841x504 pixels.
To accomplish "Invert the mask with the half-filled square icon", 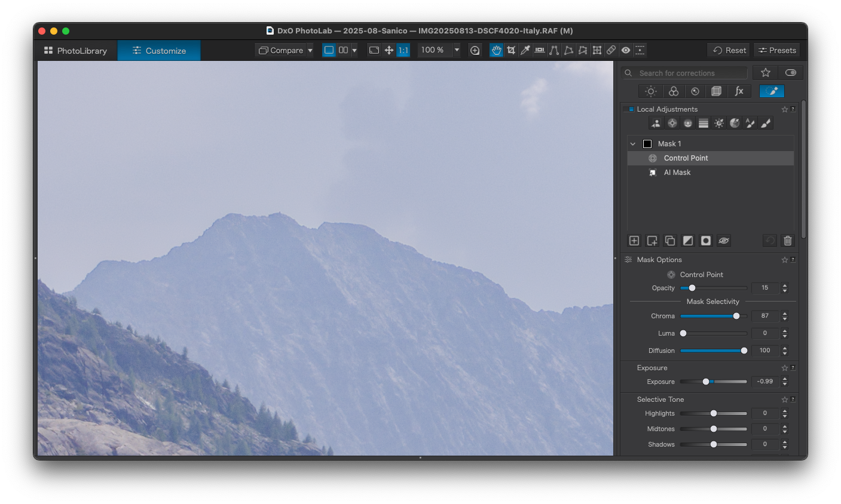I will pyautogui.click(x=688, y=241).
